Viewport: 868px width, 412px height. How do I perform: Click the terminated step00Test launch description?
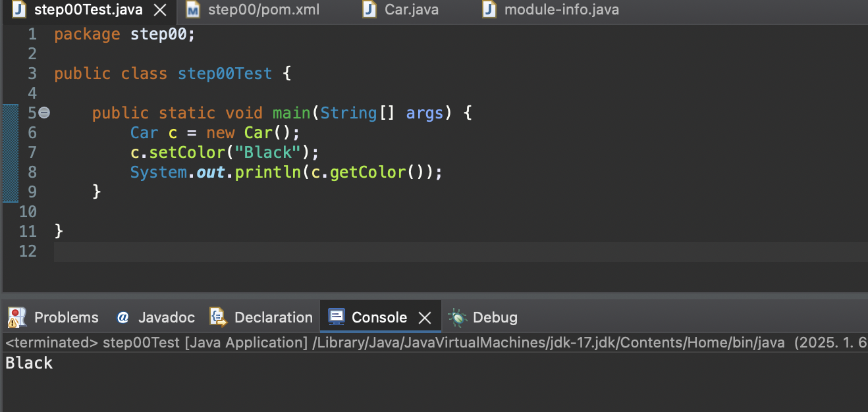click(x=435, y=342)
